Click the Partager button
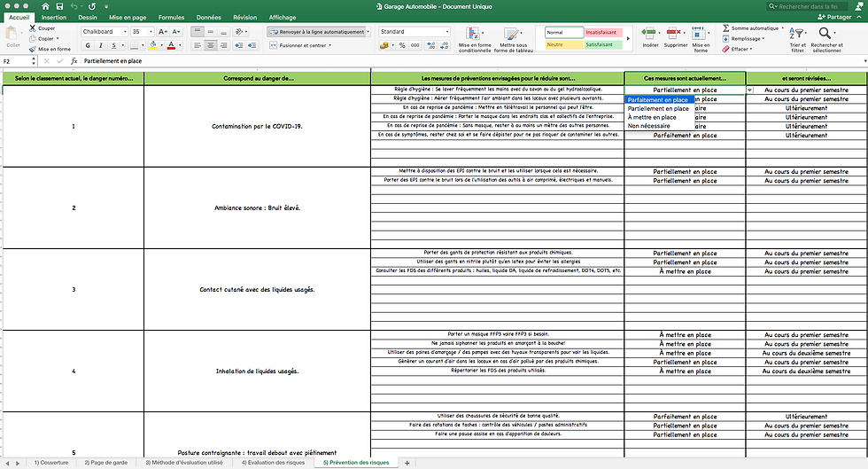Image resolution: width=868 pixels, height=469 pixels. pyautogui.click(x=834, y=17)
